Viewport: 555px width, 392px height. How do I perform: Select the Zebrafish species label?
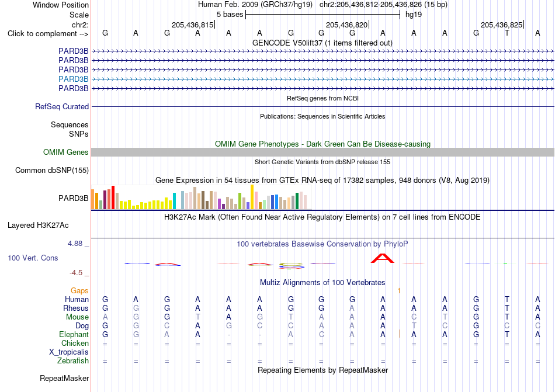[x=73, y=361]
